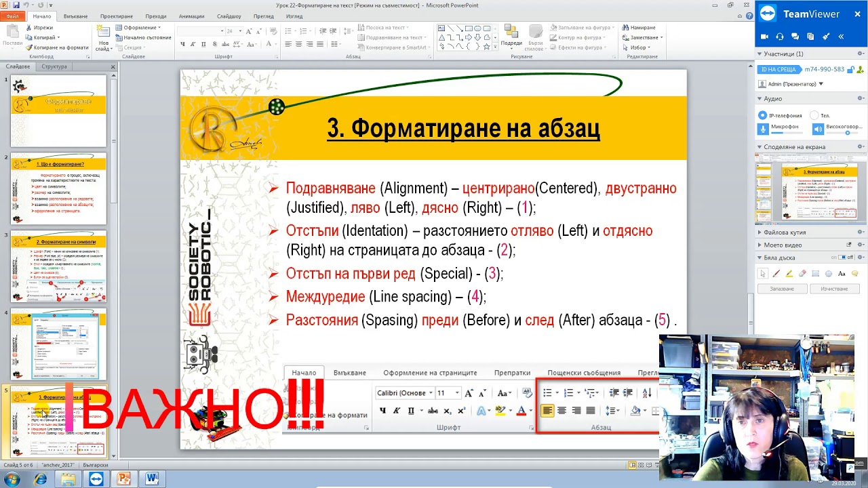Select whiteboard text (Aa) tool
868x488 pixels.
point(842,274)
